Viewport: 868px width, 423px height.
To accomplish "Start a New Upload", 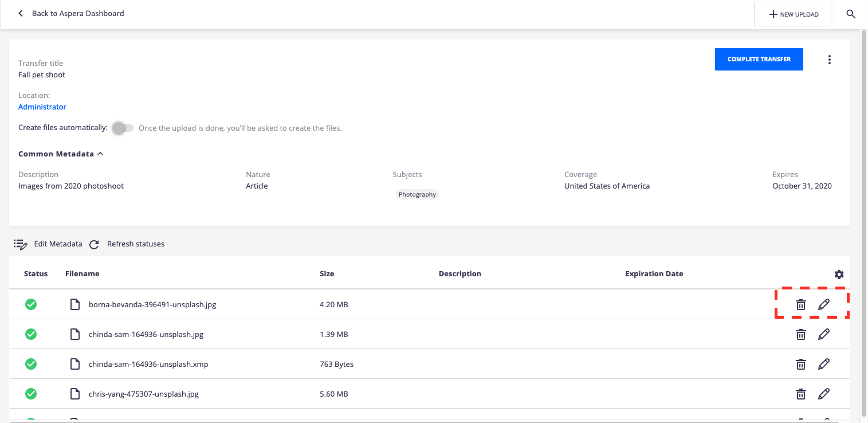I will click(x=792, y=14).
